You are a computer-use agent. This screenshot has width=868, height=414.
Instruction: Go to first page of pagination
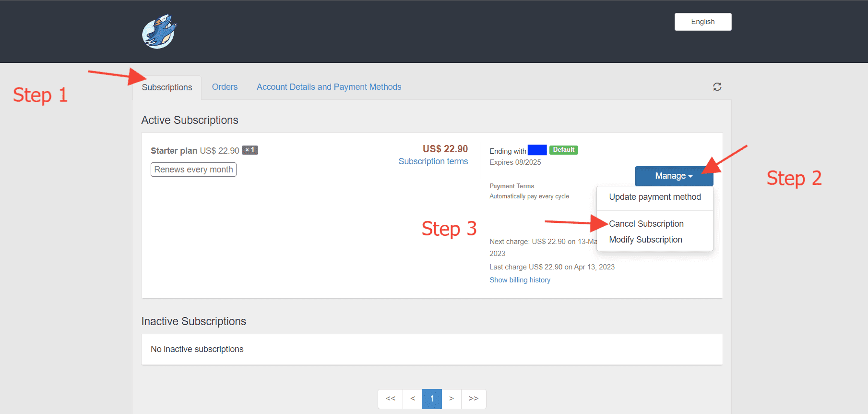coord(391,399)
